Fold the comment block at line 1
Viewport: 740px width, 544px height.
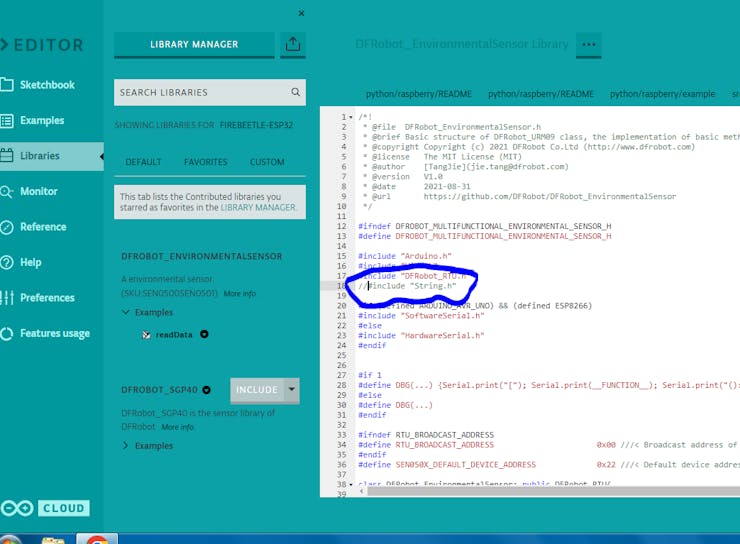pyautogui.click(x=351, y=117)
